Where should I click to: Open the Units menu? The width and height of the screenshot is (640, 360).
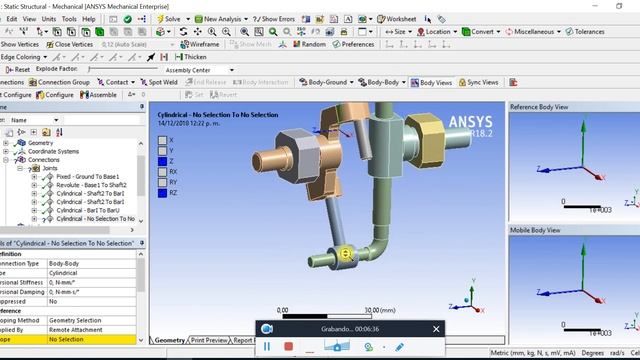click(x=49, y=19)
